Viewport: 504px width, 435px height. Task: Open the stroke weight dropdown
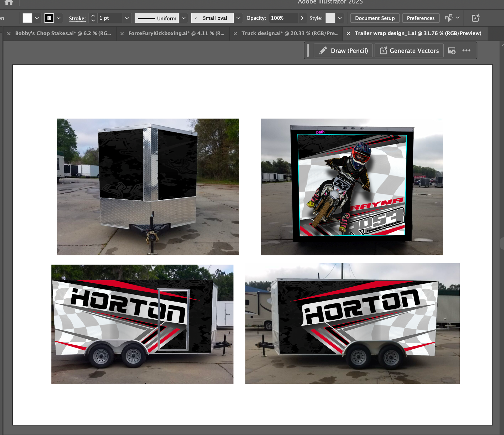(x=127, y=18)
